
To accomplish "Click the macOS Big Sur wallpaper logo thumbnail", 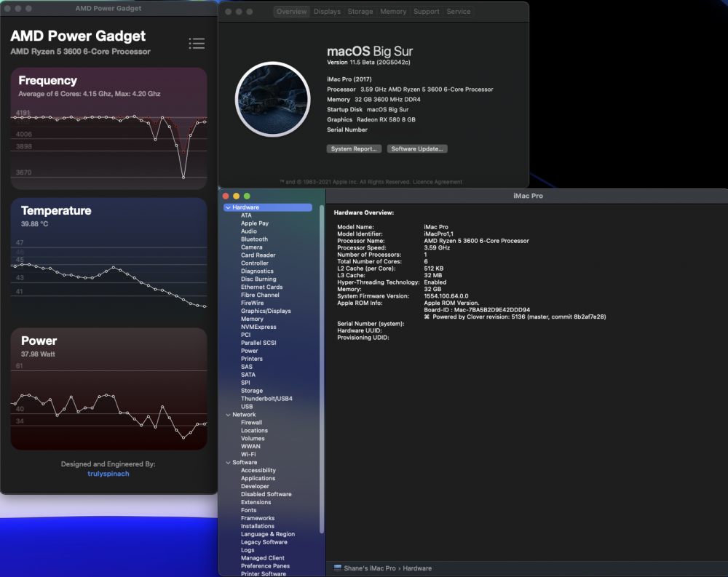I will coord(272,99).
